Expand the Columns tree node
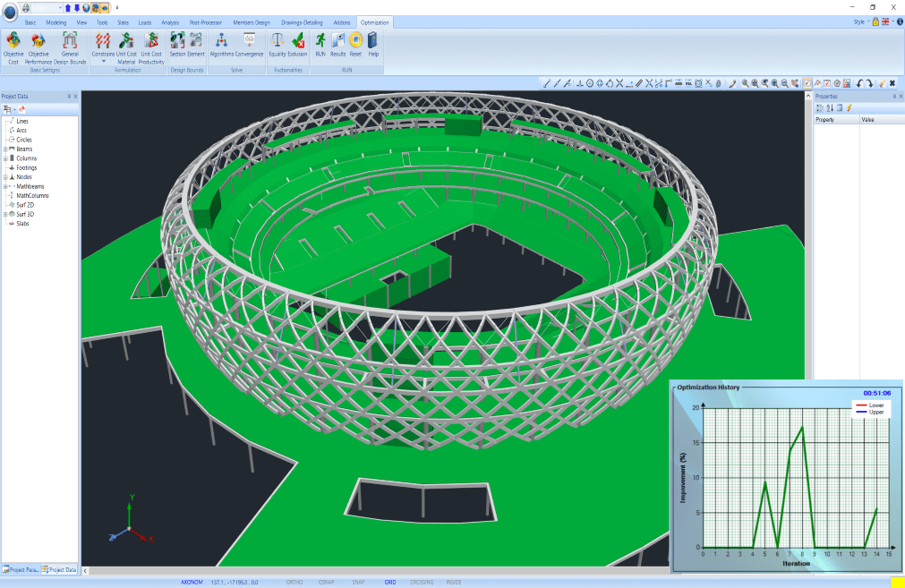 click(5, 158)
